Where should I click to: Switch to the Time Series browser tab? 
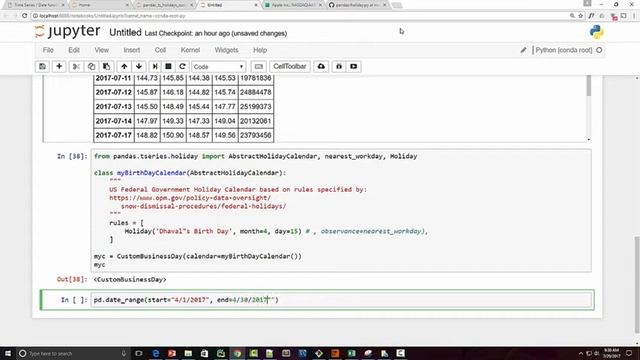tap(36, 5)
